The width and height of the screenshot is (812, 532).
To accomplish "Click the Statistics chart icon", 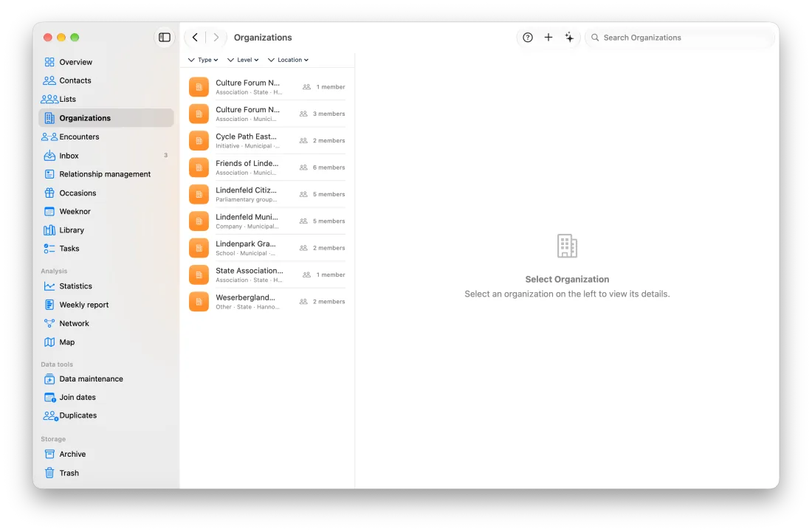I will pos(49,286).
